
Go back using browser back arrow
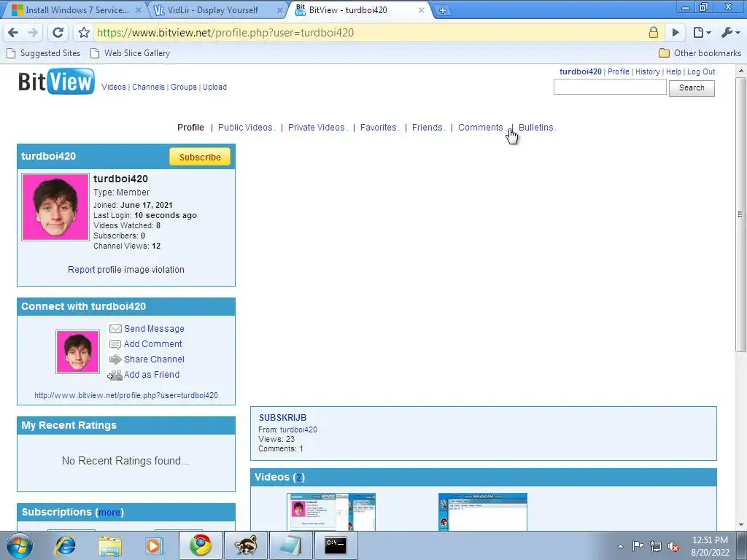point(13,32)
